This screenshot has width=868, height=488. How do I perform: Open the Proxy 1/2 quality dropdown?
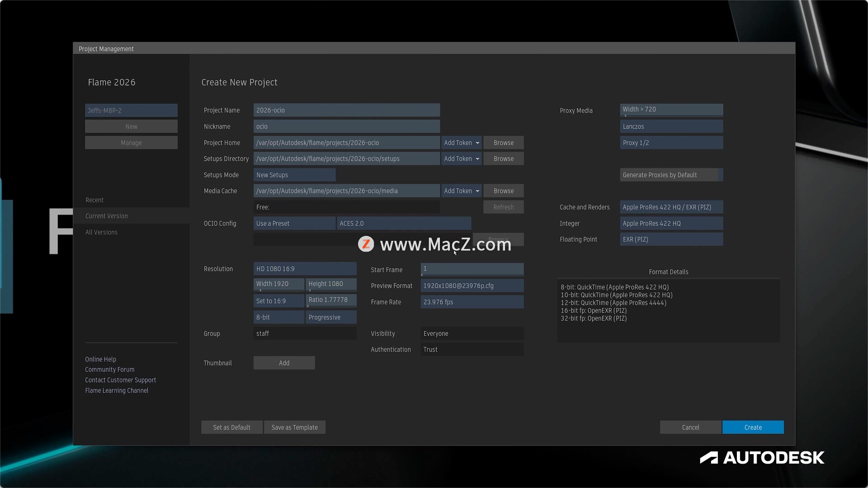(671, 143)
